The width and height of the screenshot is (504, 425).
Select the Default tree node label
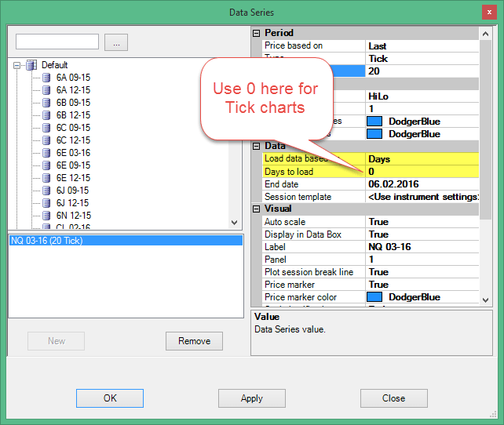coord(55,65)
